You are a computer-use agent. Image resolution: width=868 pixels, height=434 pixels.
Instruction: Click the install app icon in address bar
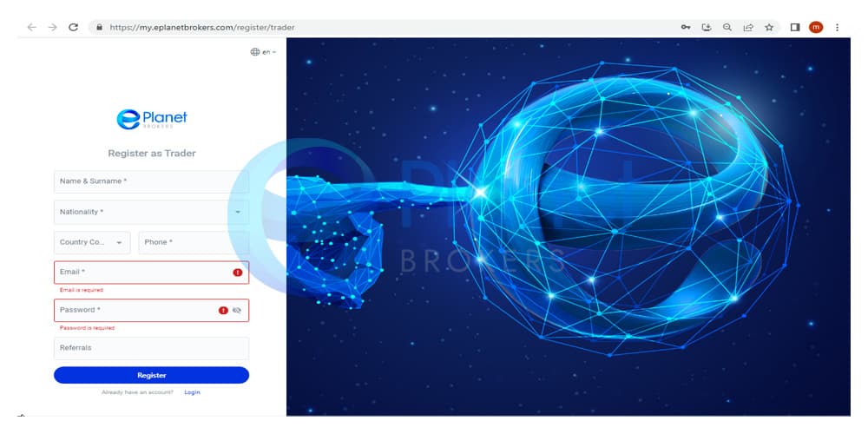(707, 27)
